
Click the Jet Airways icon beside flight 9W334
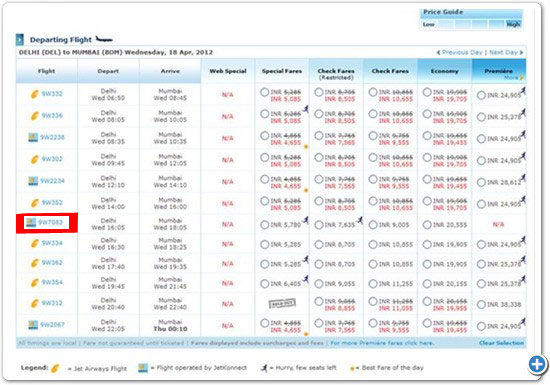[x=34, y=243]
